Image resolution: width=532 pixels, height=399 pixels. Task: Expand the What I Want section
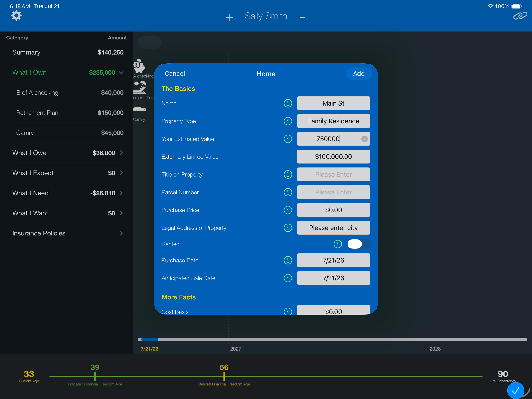121,213
